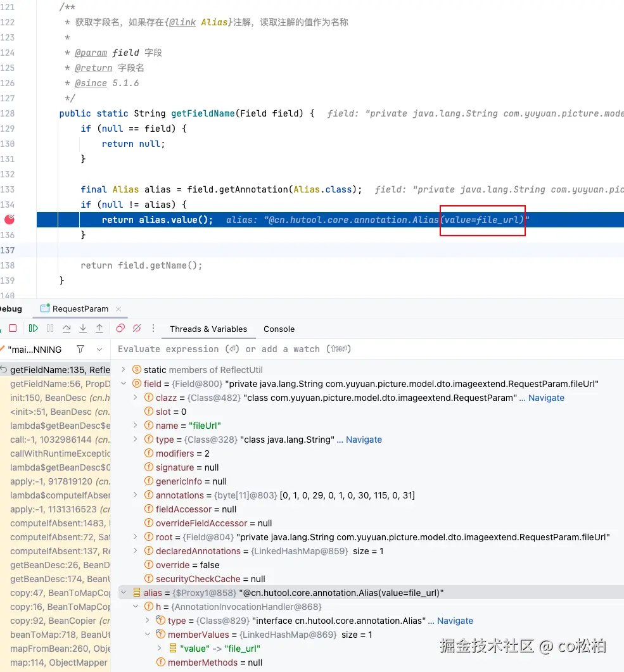Toggle the breakpoint on line 135
The height and width of the screenshot is (672, 624).
(10, 219)
